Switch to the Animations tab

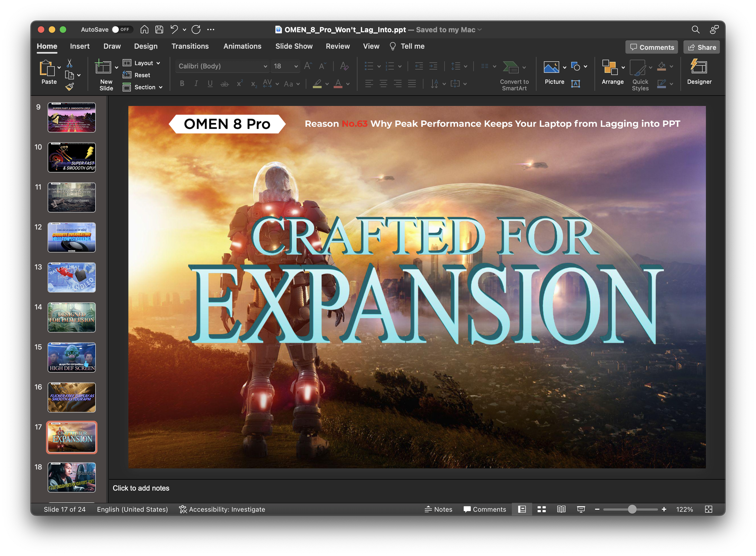[242, 46]
